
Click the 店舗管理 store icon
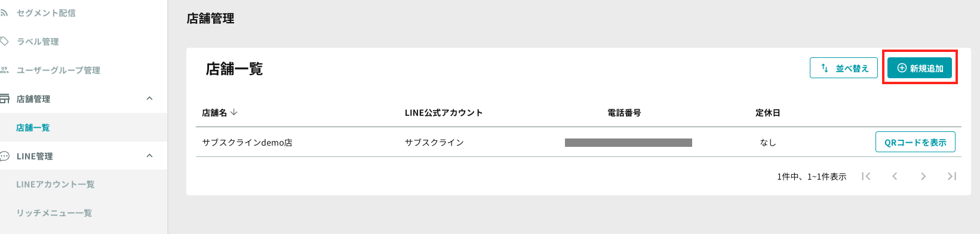click(4, 98)
